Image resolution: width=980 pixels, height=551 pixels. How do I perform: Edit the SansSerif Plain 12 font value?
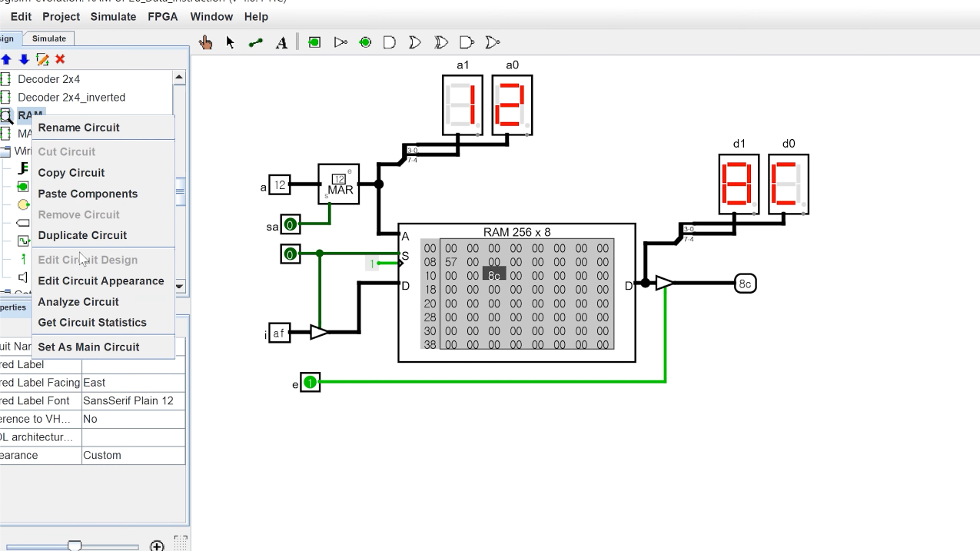pos(133,400)
